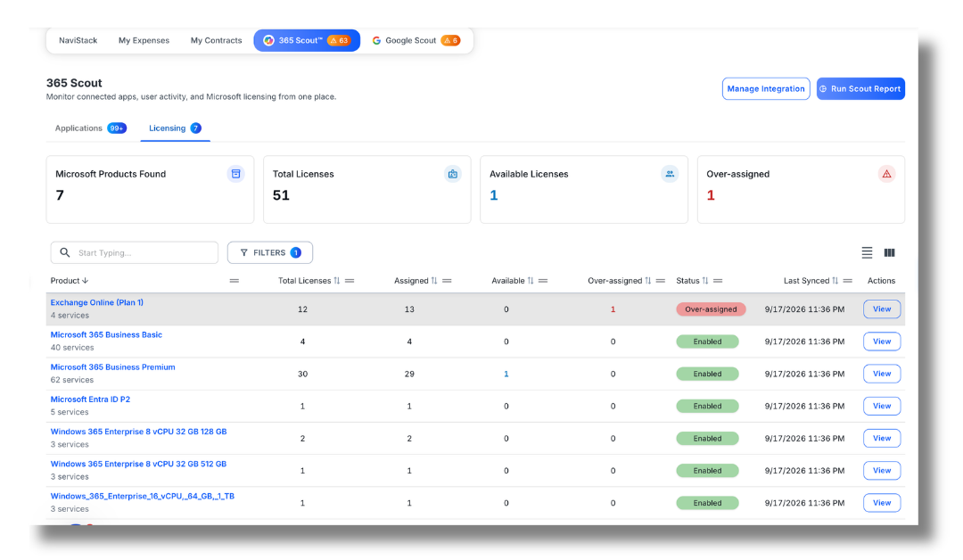
Task: View Exchange Online (Plan 1) row
Action: point(882,309)
